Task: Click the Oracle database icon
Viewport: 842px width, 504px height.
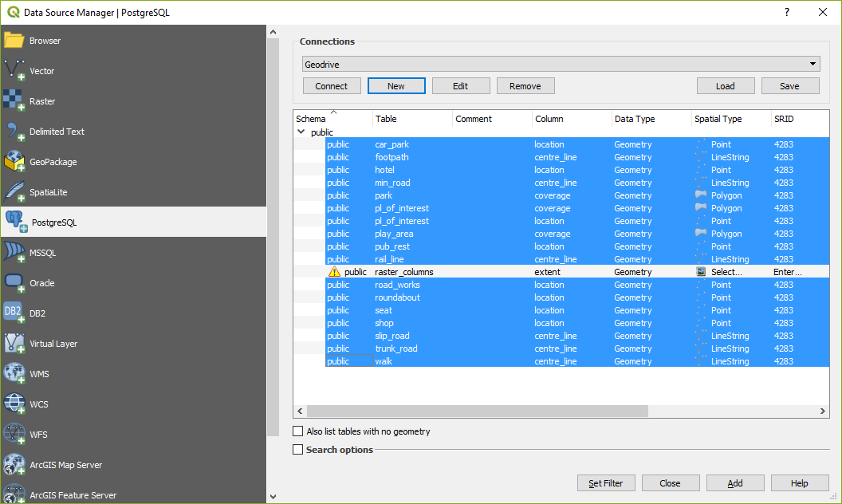Action: [14, 282]
